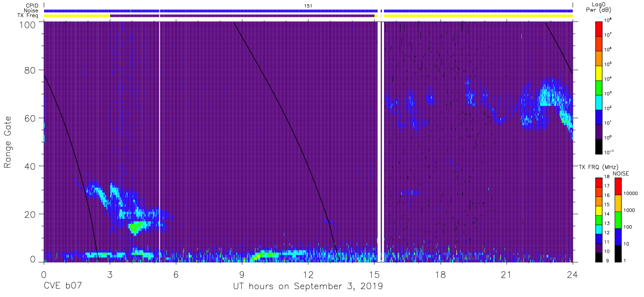Select the red segment of the TX FRQ colorbar
This screenshot has height=297, width=644.
coord(599,182)
